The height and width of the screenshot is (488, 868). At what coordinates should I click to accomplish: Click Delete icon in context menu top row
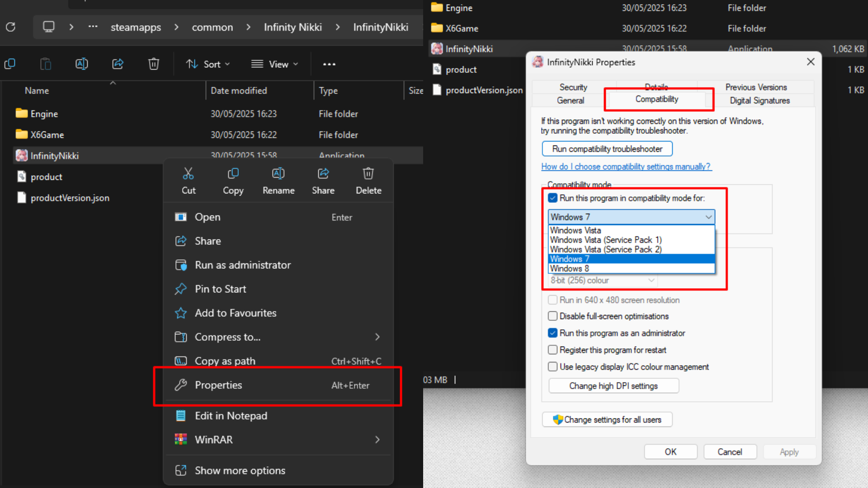(x=368, y=174)
